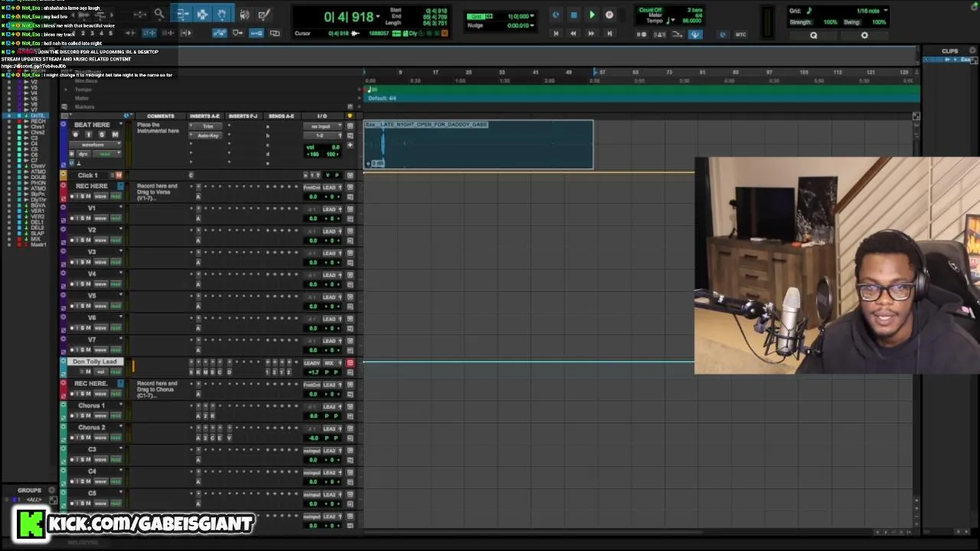Click the SENDS A-E column header
Image resolution: width=980 pixels, height=551 pixels.
point(281,116)
